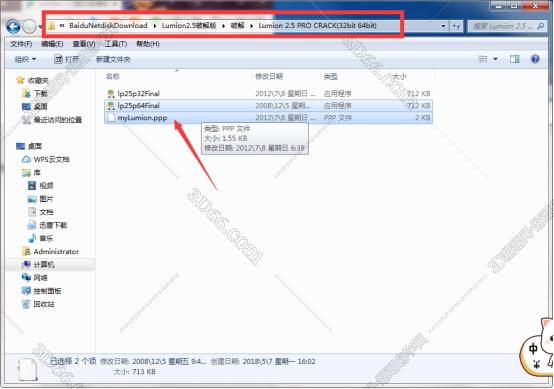Click the 打开 toolbar button
Screen dimensions: 554x389
point(66,59)
